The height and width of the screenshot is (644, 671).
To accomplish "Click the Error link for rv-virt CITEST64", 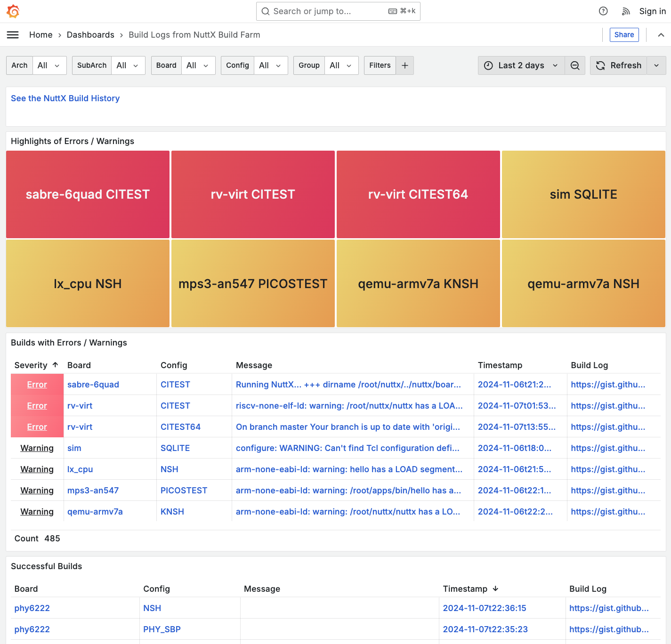I will (37, 427).
